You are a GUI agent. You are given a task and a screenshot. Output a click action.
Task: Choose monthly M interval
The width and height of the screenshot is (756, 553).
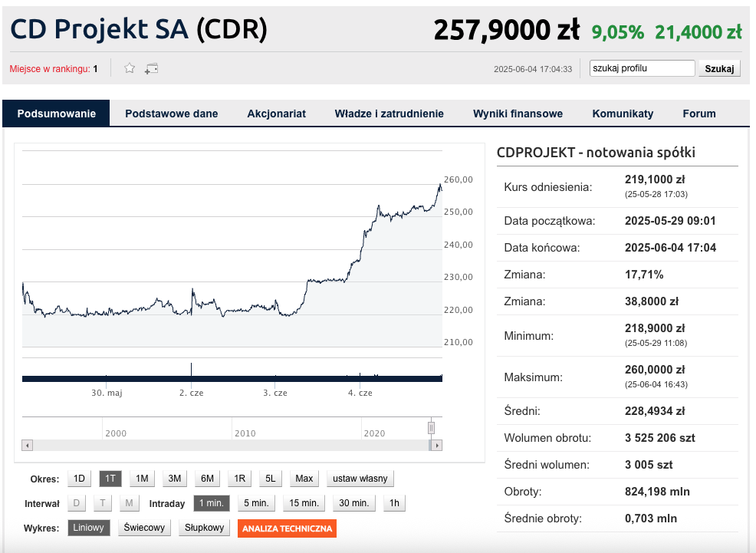(x=130, y=503)
